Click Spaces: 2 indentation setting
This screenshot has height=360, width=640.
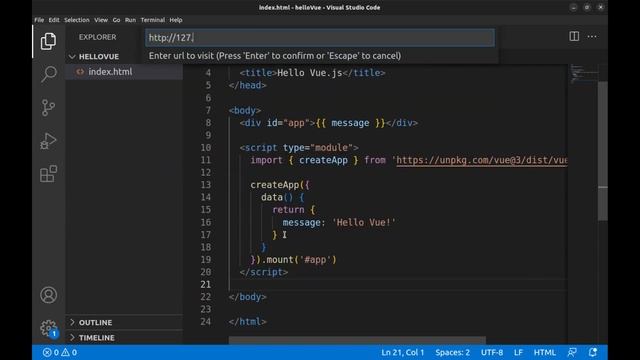tap(452, 352)
